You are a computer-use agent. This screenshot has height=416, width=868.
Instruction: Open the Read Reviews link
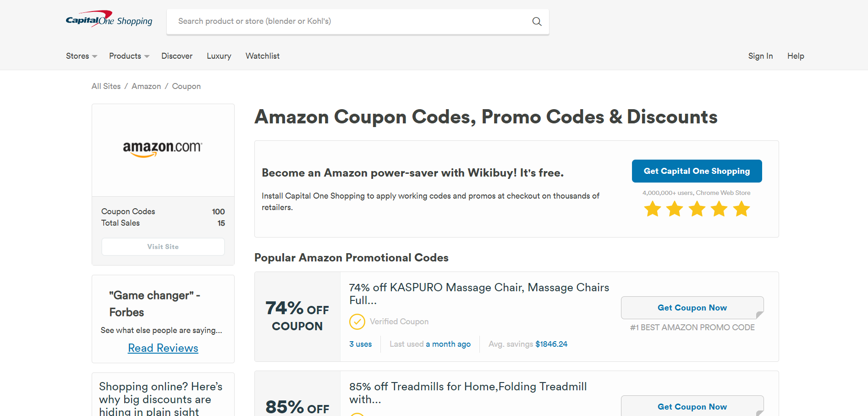coord(163,348)
